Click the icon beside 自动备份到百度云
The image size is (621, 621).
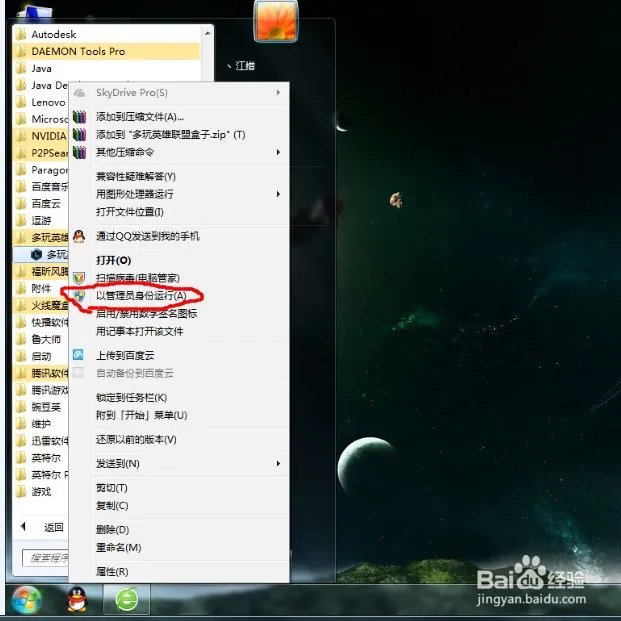coord(78,372)
